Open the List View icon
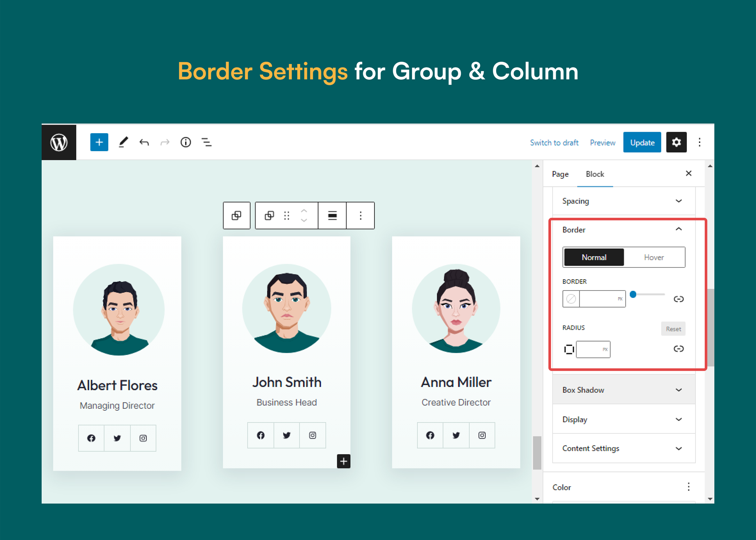This screenshot has width=756, height=540. tap(207, 143)
